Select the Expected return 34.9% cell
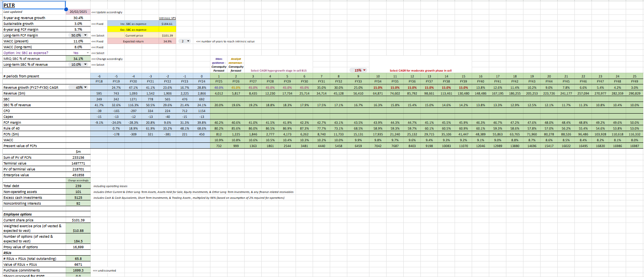The width and height of the screenshot is (644, 277). click(167, 41)
